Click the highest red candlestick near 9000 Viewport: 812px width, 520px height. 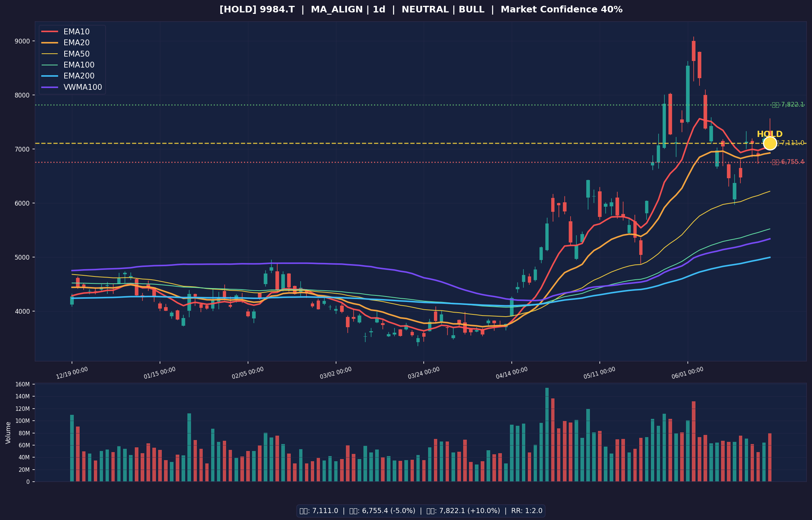[x=693, y=51]
